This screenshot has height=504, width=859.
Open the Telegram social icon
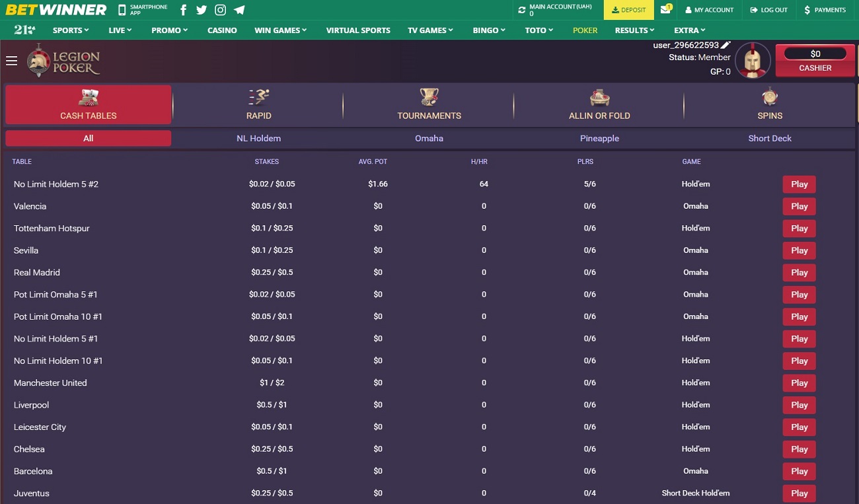click(239, 10)
